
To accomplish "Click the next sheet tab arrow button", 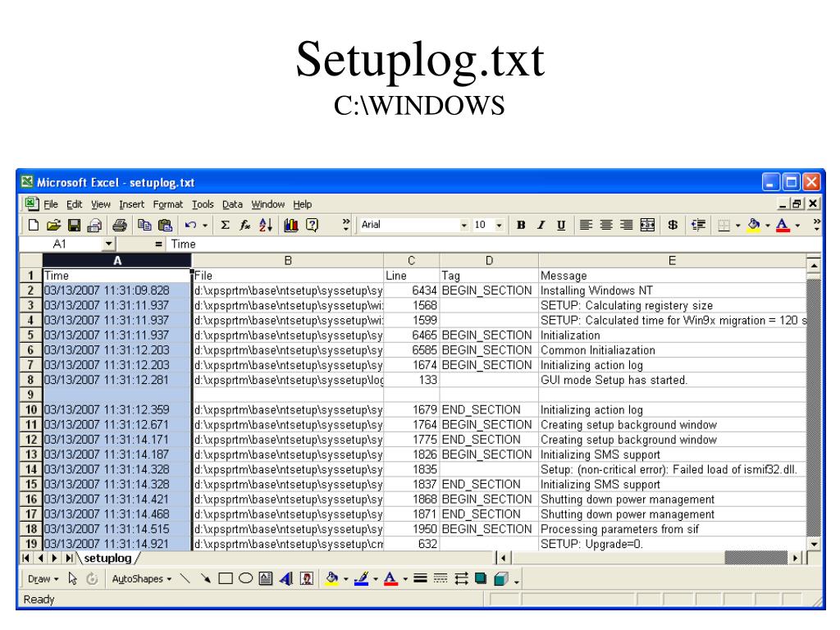I will tap(55, 558).
